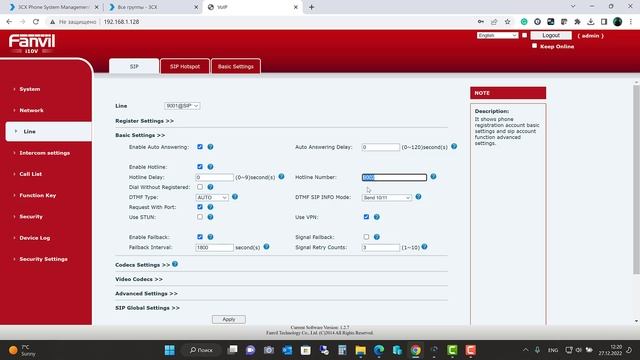Expand Video Codecs section

coord(139,279)
